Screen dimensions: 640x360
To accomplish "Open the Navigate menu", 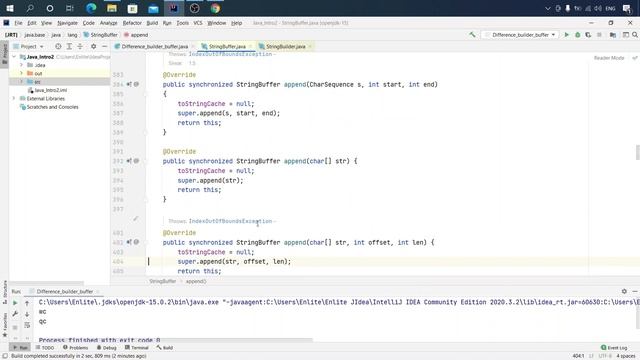I will 67,23.
